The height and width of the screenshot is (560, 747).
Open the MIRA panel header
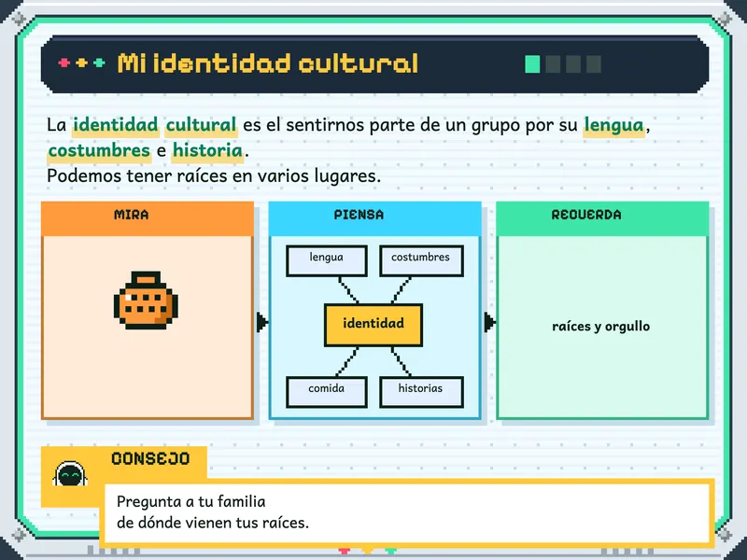[x=148, y=218]
